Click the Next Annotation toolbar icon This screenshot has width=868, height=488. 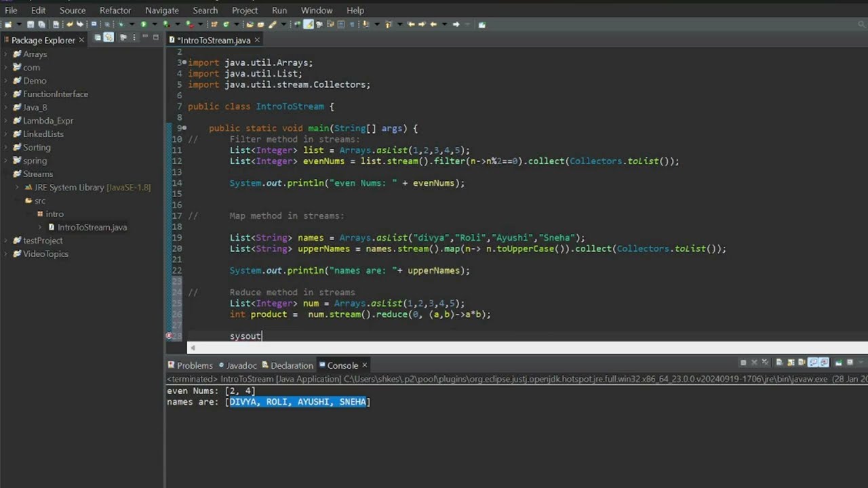366,24
